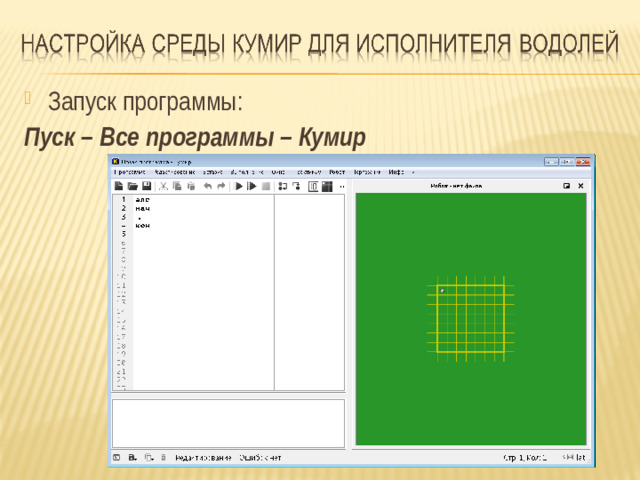Viewport: 640px width, 480px height.
Task: Run the program with the Play icon
Action: tap(239, 186)
